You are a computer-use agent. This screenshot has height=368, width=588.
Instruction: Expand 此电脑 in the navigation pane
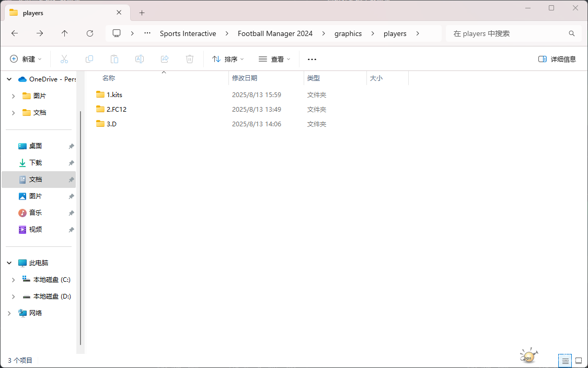point(9,263)
